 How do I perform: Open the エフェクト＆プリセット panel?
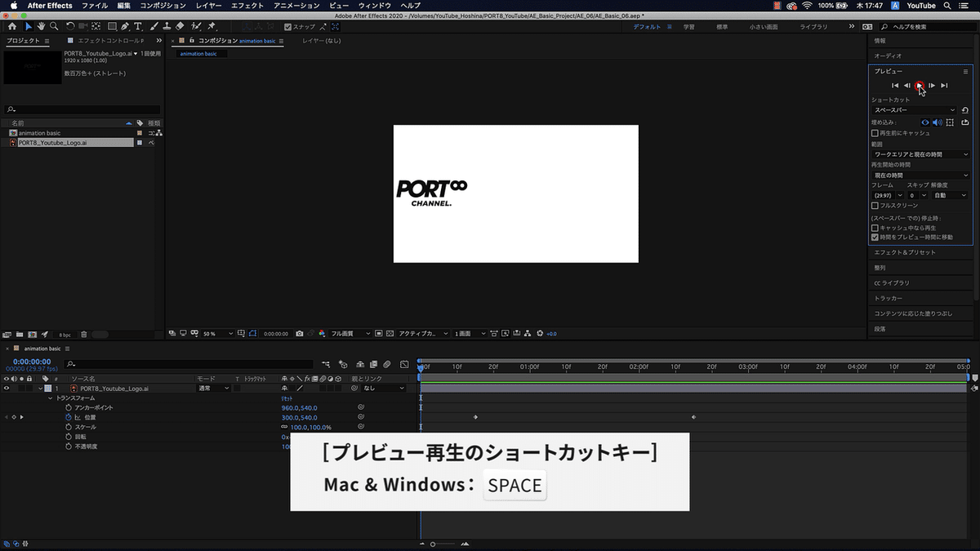coord(905,252)
